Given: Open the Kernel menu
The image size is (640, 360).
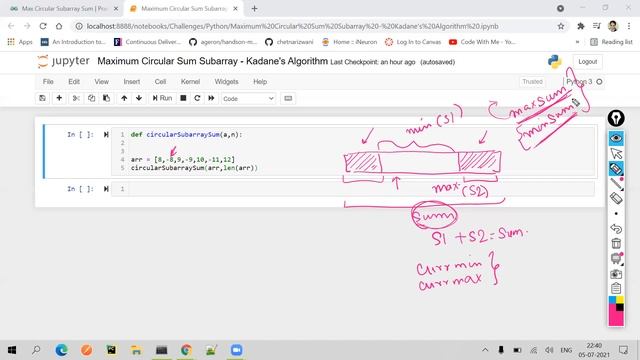Looking at the screenshot, I should tap(190, 82).
